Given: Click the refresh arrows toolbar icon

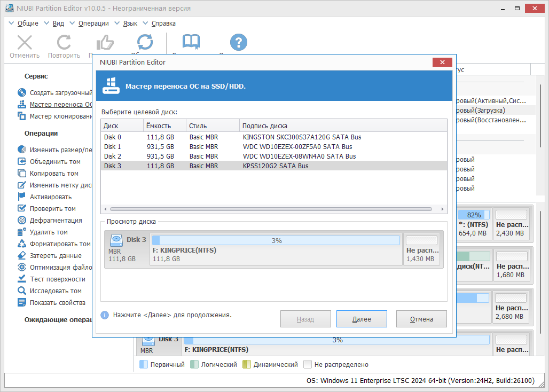Looking at the screenshot, I should [x=145, y=42].
